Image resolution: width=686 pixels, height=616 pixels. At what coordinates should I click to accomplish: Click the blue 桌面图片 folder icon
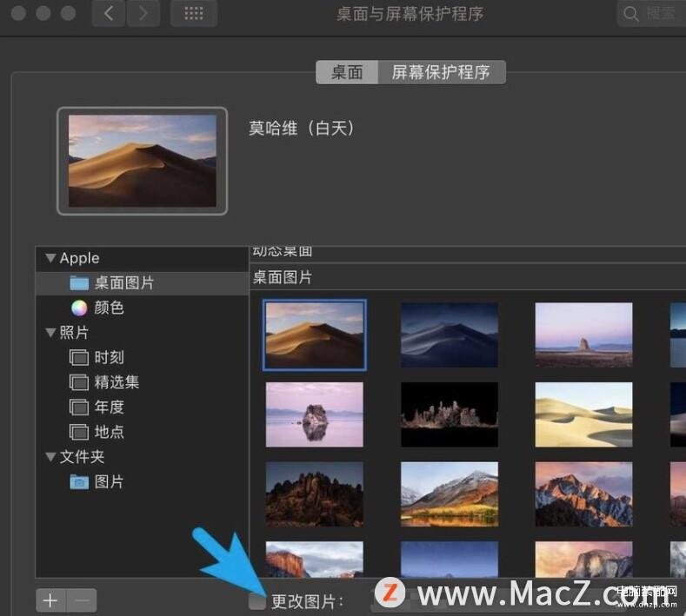tap(79, 283)
